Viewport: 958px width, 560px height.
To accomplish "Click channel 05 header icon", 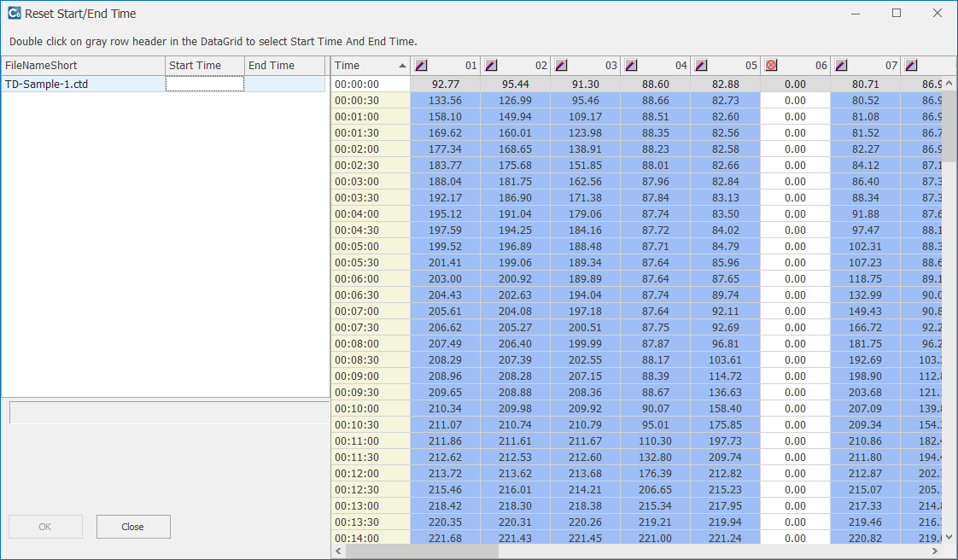I will [701, 66].
